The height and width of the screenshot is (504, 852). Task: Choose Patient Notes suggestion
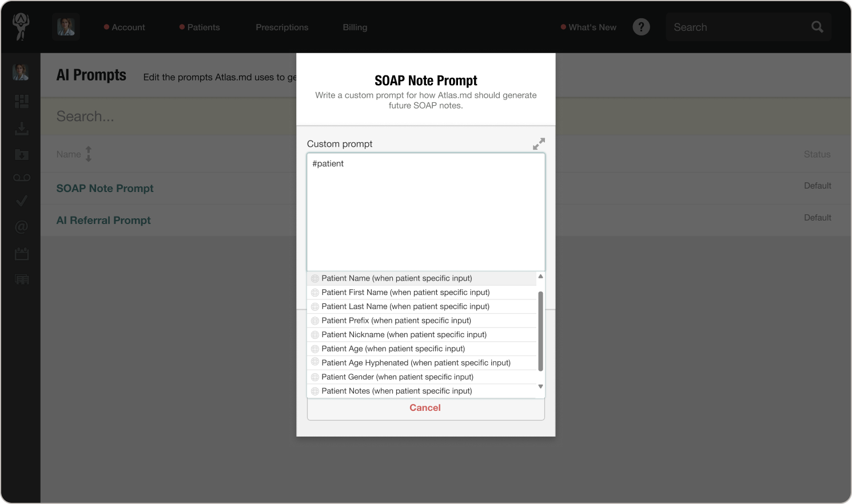tap(421, 391)
